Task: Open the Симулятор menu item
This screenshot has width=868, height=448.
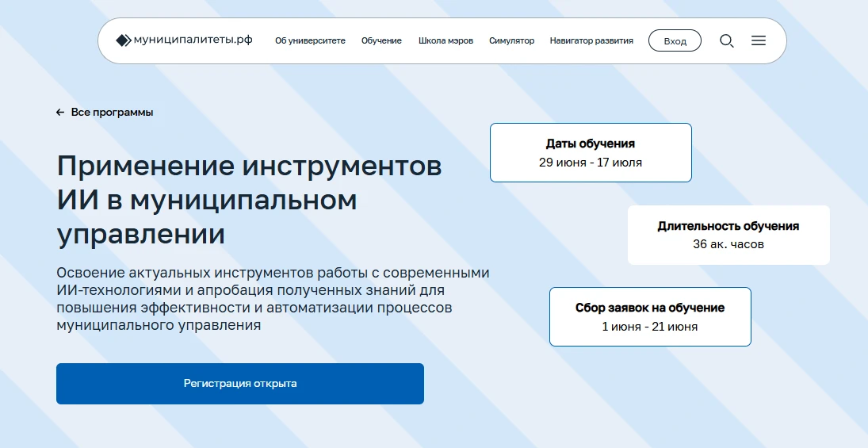Action: pos(511,41)
